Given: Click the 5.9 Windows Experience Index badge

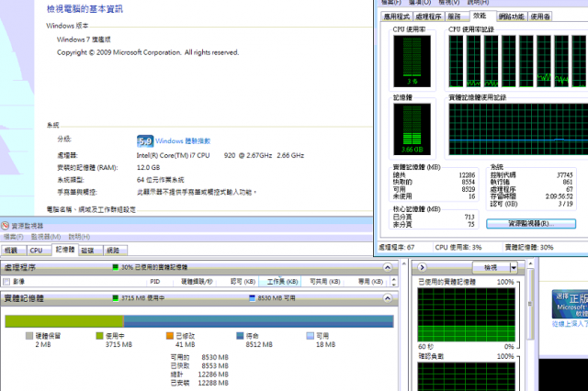Looking at the screenshot, I should click(x=145, y=141).
